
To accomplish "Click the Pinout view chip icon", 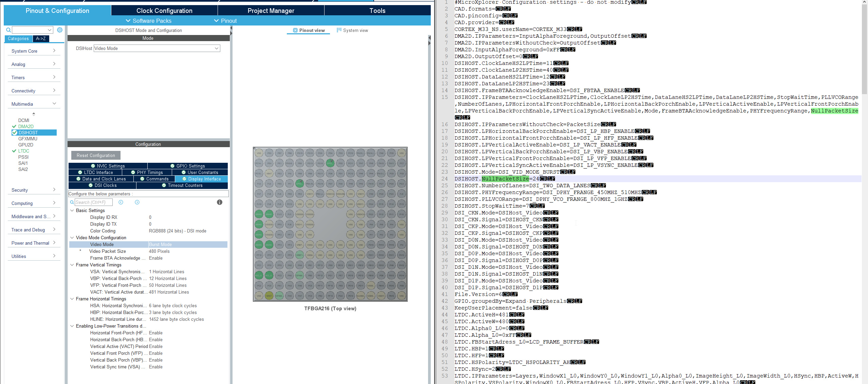I will (295, 30).
